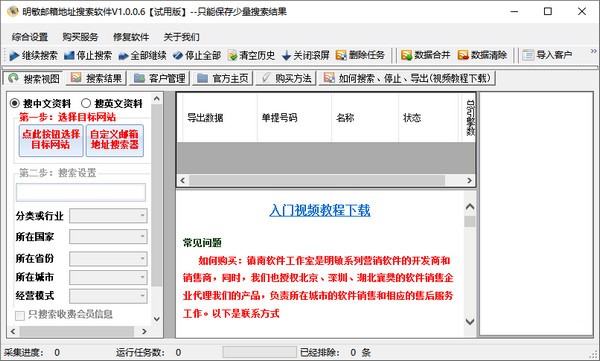Click the left panel's right scroll arrow

click(144, 332)
